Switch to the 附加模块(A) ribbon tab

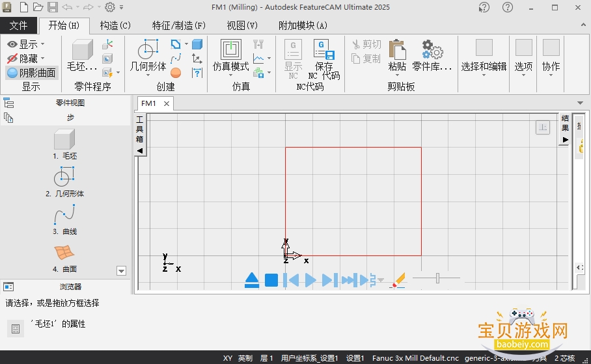tap(303, 25)
